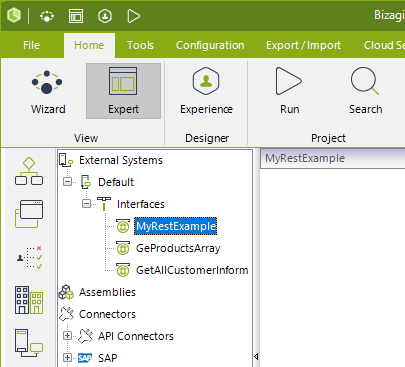Viewport: 405px width, 367px height.
Task: Select the Connectors tree item
Action: point(107,314)
